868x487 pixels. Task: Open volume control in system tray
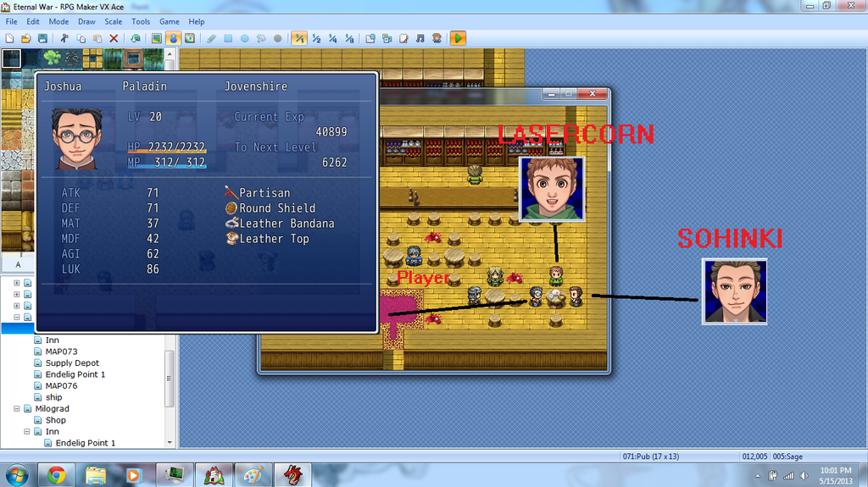[x=804, y=475]
